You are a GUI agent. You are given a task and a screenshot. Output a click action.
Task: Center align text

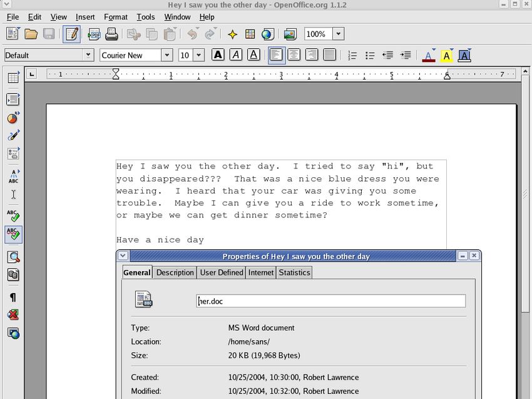click(x=294, y=54)
